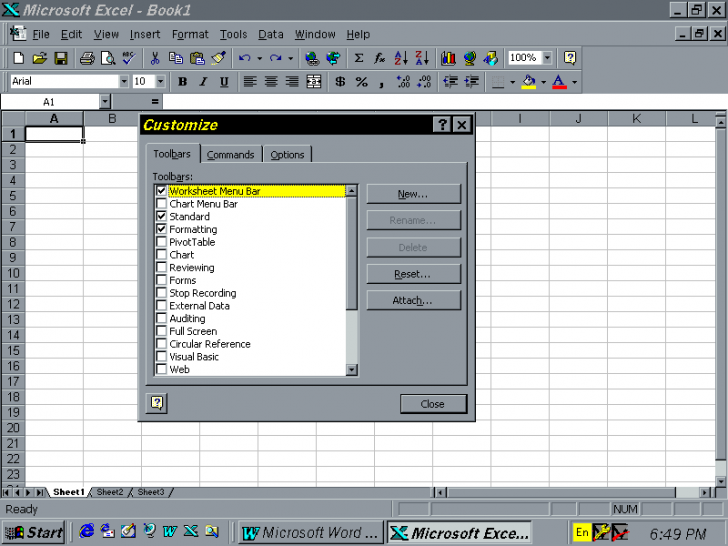Run the Spelling check icon
The image size is (728, 546).
129,58
